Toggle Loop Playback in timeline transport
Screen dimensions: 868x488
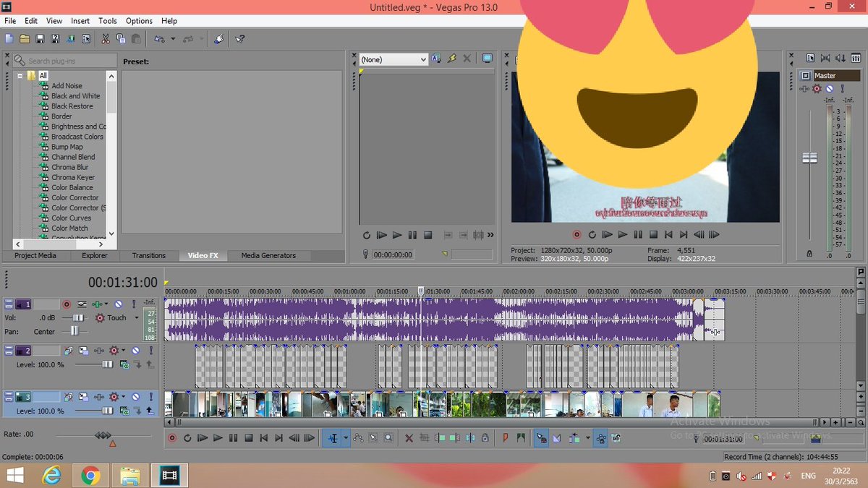point(187,438)
